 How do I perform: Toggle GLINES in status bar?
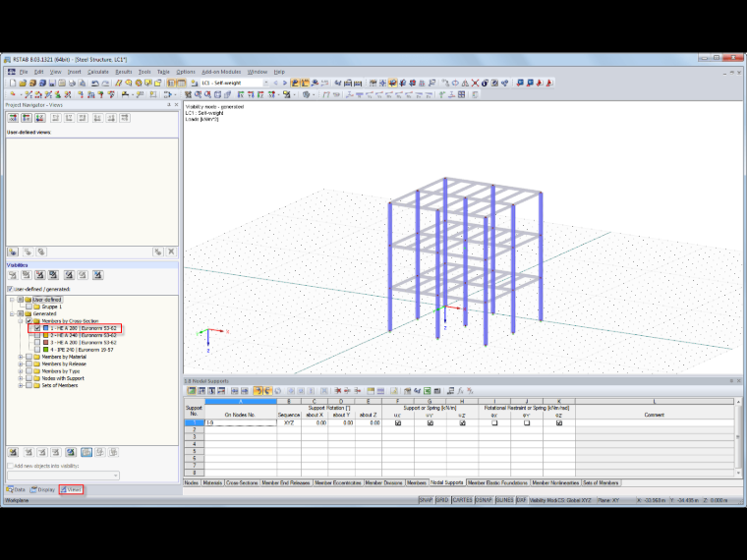(x=504, y=500)
